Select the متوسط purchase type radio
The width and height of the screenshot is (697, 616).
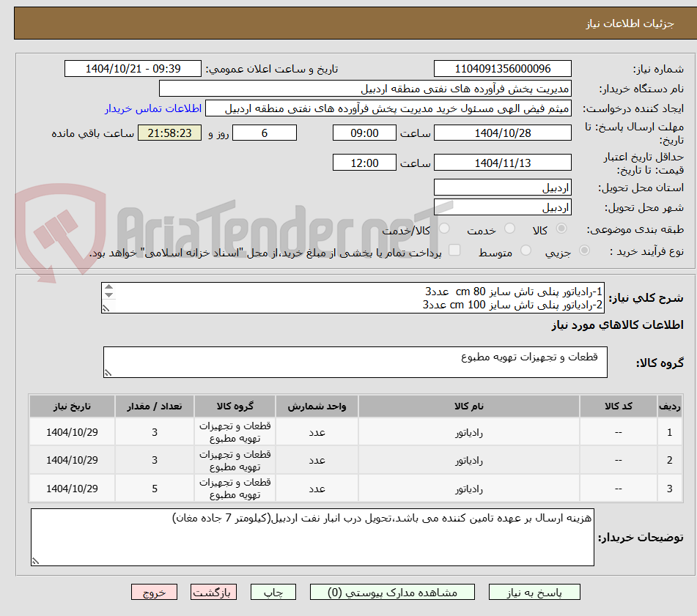(x=525, y=251)
